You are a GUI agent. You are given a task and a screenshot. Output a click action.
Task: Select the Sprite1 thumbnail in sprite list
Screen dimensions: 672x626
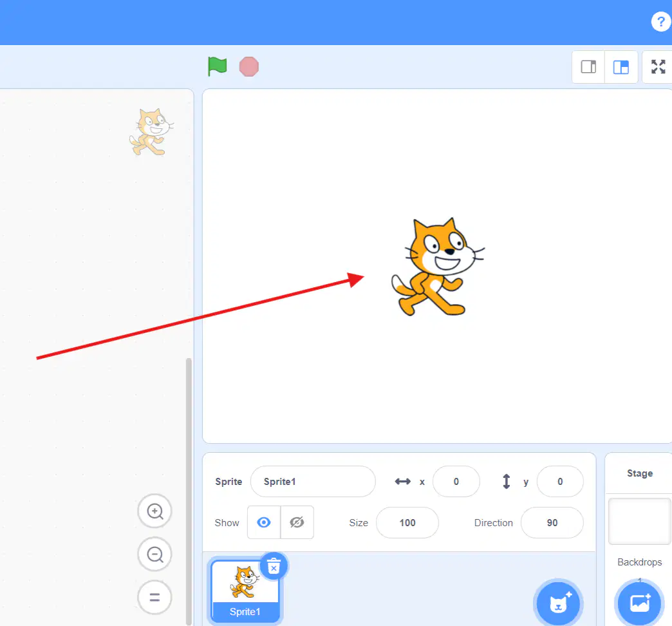245,591
